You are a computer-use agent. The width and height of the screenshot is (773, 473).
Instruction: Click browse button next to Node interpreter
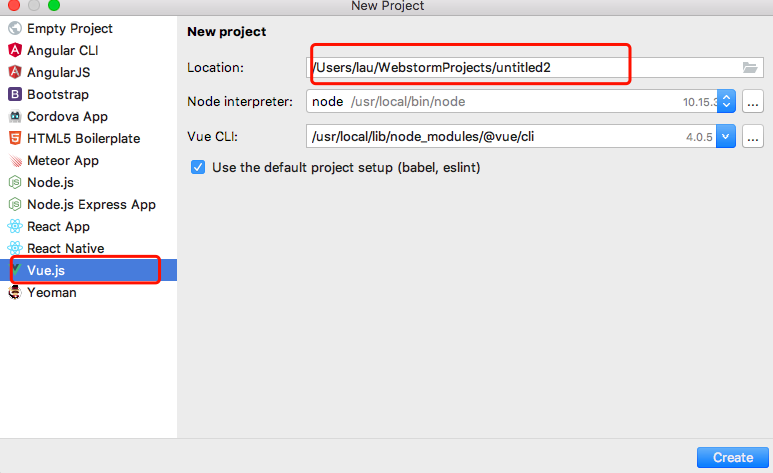754,101
